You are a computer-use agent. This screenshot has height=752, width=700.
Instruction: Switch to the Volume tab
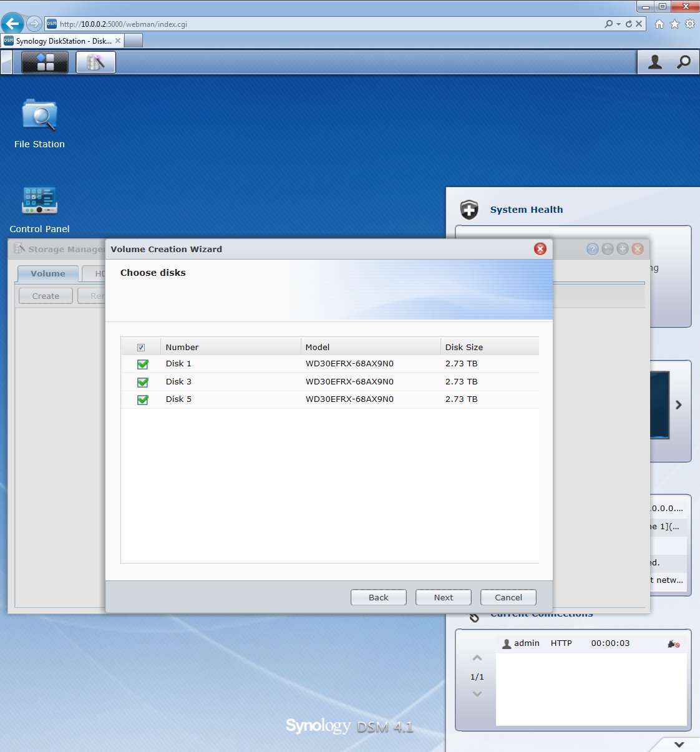48,273
